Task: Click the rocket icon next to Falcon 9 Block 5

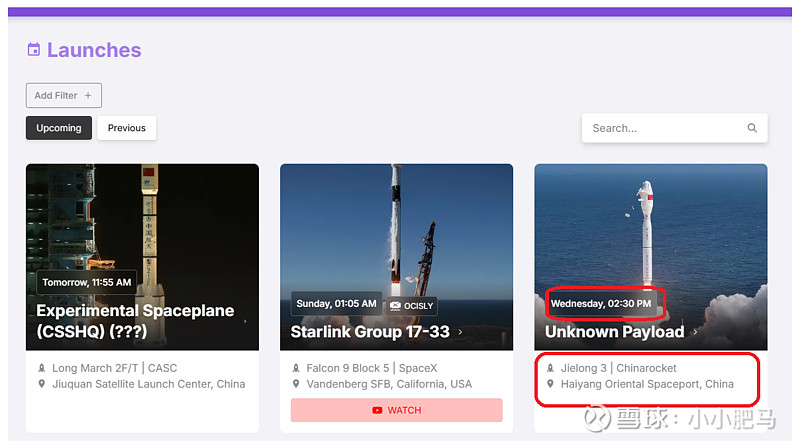Action: [x=296, y=368]
